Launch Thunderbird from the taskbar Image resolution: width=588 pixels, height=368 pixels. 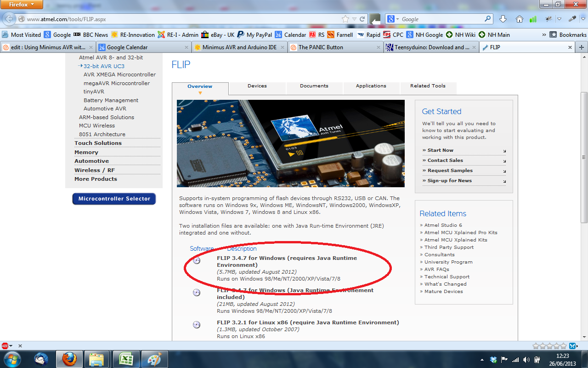[41, 359]
